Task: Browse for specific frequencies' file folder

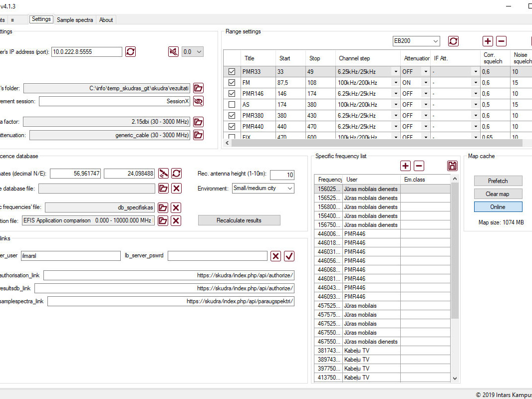Action: (163, 208)
